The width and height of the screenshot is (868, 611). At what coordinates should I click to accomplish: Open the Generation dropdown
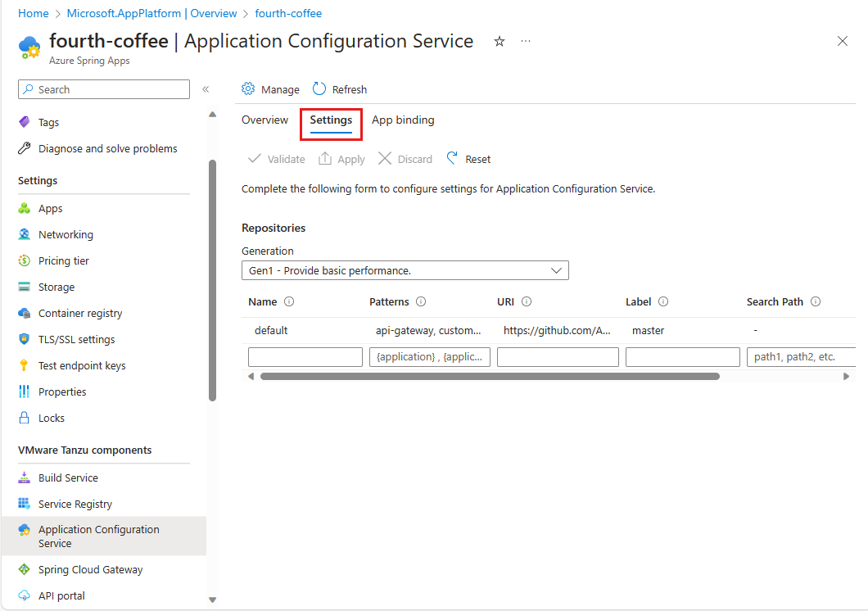pos(405,270)
